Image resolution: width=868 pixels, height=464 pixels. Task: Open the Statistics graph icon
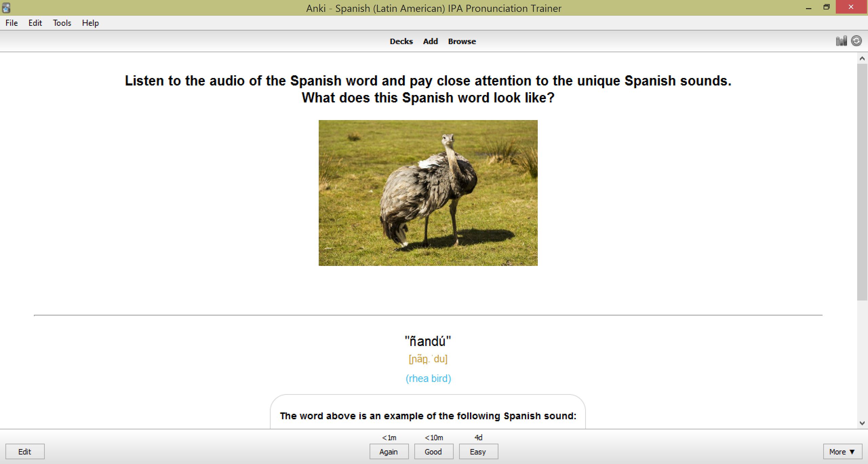tap(841, 41)
